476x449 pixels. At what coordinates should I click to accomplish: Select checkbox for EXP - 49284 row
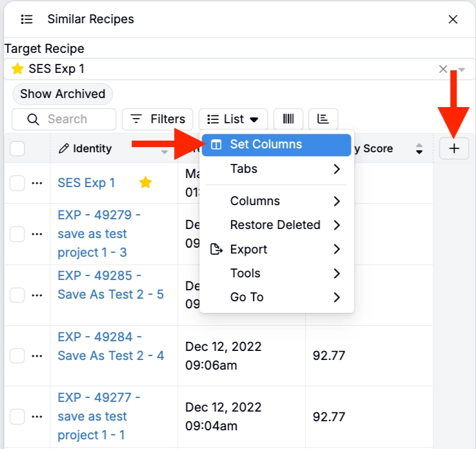[x=17, y=355]
